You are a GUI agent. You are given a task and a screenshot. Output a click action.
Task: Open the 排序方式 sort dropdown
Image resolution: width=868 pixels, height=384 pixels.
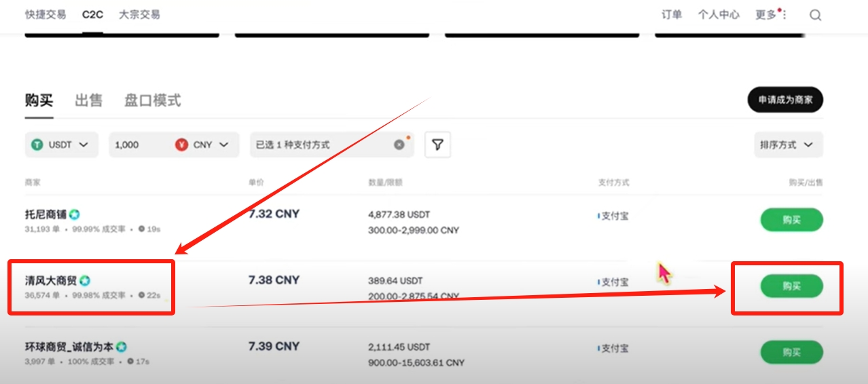(788, 145)
